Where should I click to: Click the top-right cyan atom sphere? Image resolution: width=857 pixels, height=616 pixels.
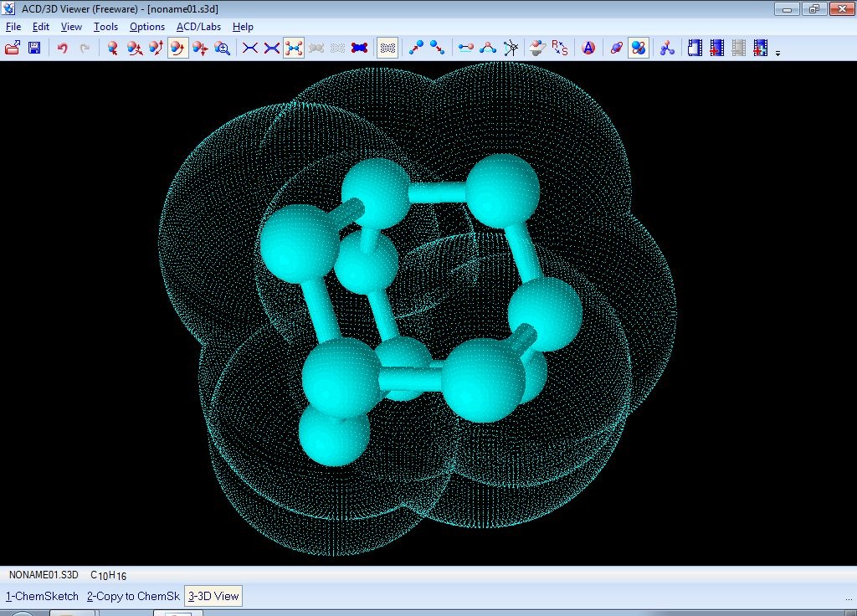pyautogui.click(x=502, y=191)
